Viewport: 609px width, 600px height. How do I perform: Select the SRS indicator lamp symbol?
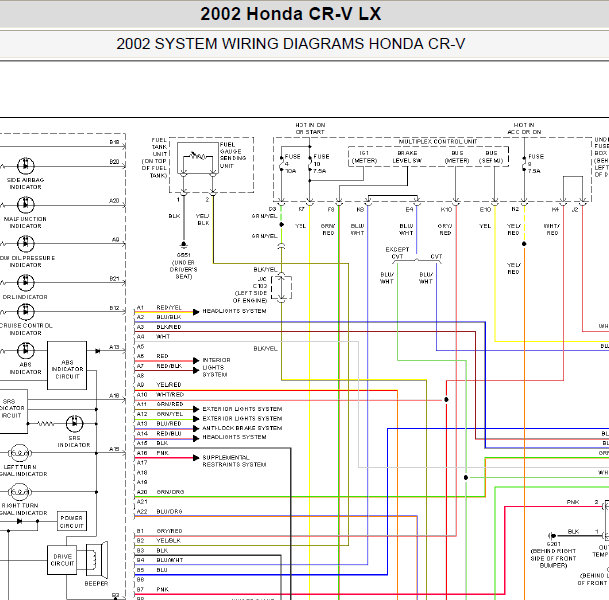[74, 423]
